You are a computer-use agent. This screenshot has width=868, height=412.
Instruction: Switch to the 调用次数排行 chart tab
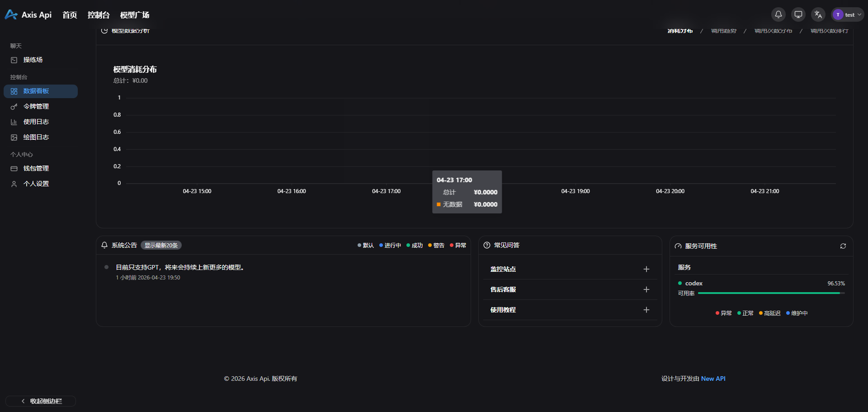pyautogui.click(x=829, y=31)
